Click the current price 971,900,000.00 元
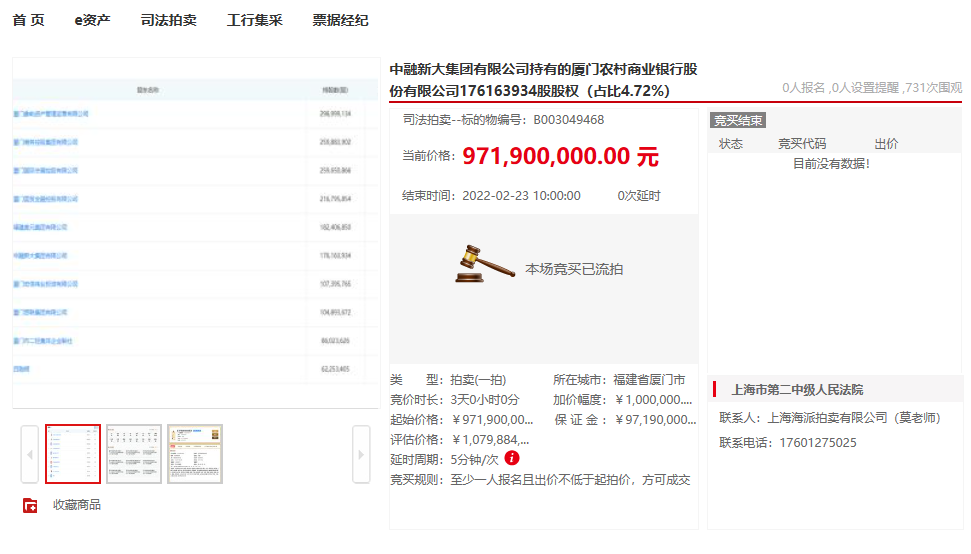Image resolution: width=971 pixels, height=554 pixels. point(560,156)
